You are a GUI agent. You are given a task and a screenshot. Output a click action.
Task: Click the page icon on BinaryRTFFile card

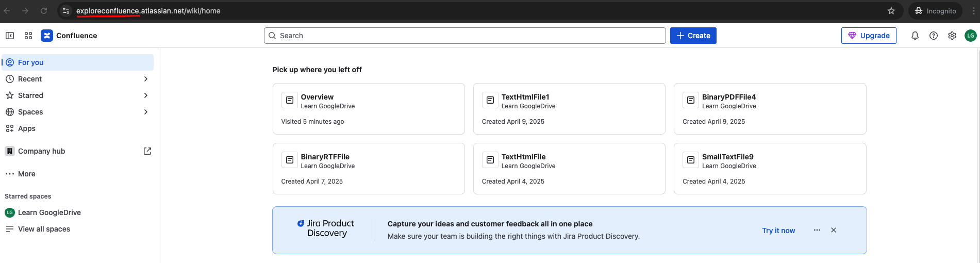click(290, 160)
